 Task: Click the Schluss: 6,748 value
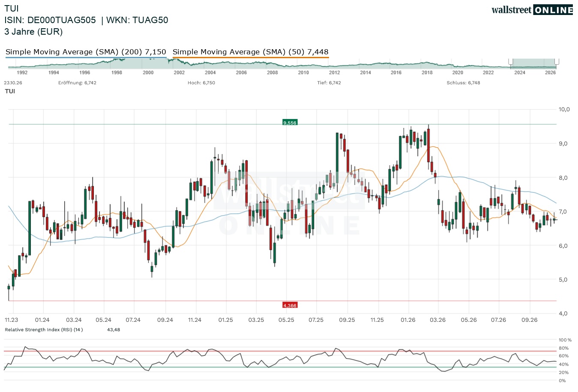pos(463,83)
